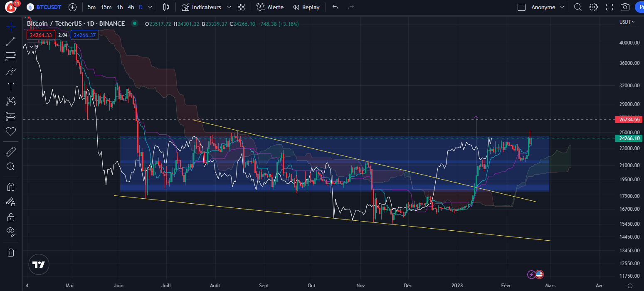Open the XABCD Pattern tool
Screen dimensions: 644x291
(11, 101)
